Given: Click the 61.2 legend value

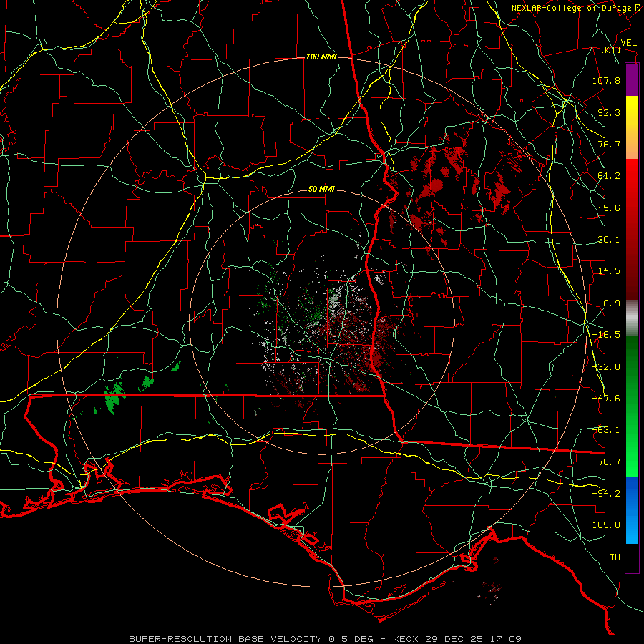Looking at the screenshot, I should (609, 176).
